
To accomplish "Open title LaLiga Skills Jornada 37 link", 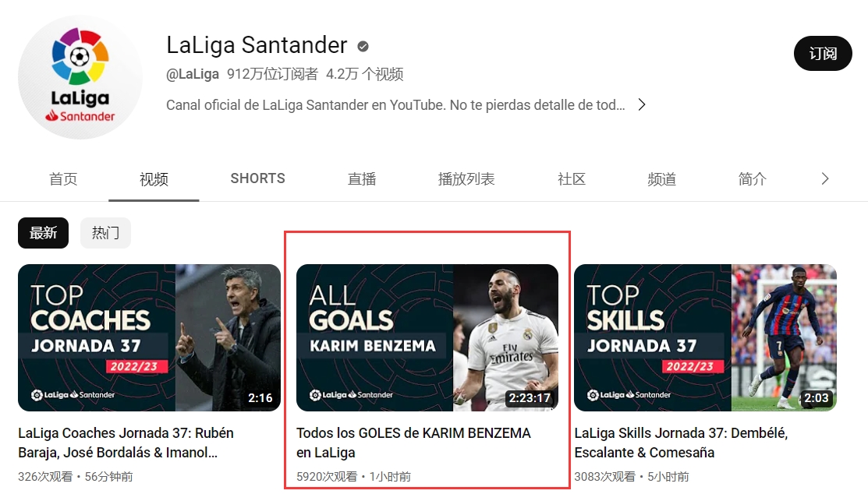I will pyautogui.click(x=681, y=443).
